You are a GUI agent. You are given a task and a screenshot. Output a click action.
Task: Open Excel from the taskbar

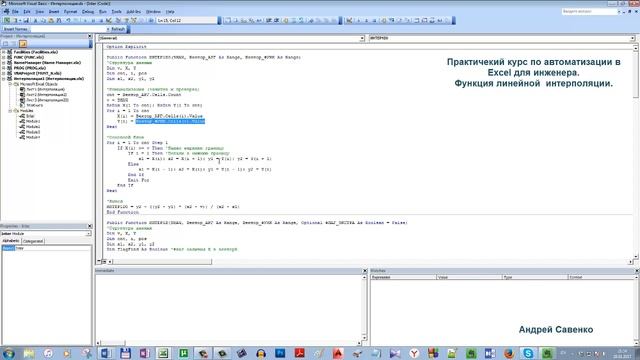163,353
